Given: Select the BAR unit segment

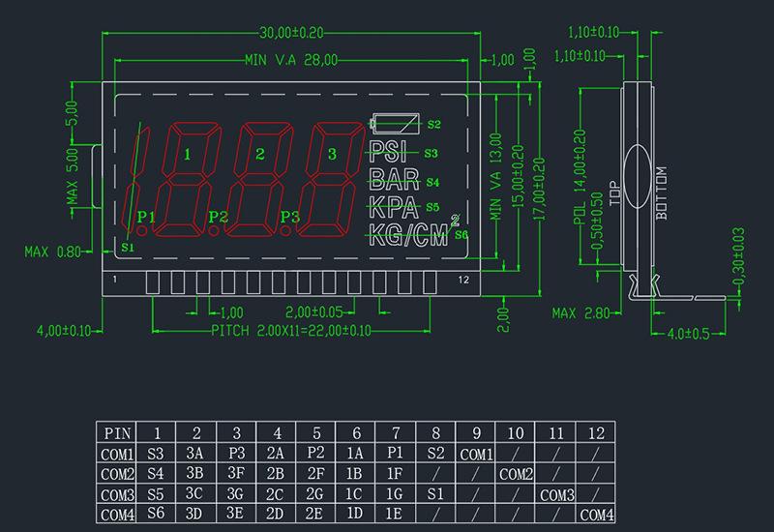Looking at the screenshot, I should click(x=394, y=179).
